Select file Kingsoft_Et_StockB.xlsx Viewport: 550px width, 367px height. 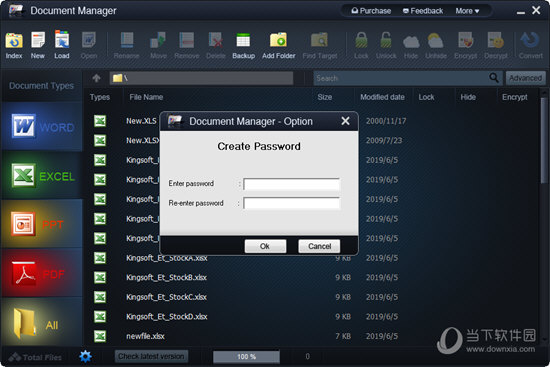point(166,278)
